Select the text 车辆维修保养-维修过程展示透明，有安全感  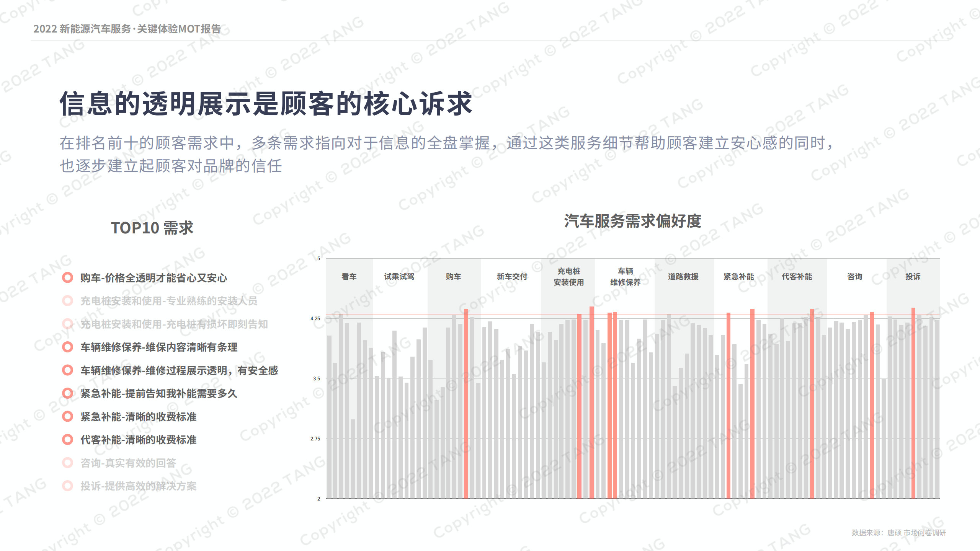(x=179, y=370)
